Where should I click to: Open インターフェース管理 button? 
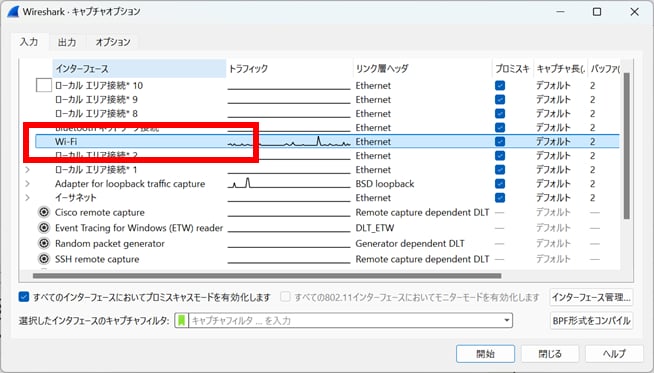click(591, 297)
